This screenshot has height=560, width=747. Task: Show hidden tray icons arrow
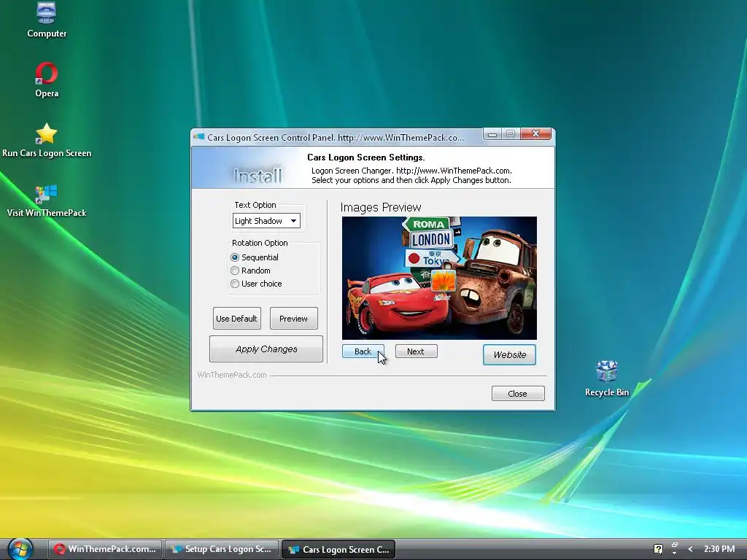(x=690, y=549)
